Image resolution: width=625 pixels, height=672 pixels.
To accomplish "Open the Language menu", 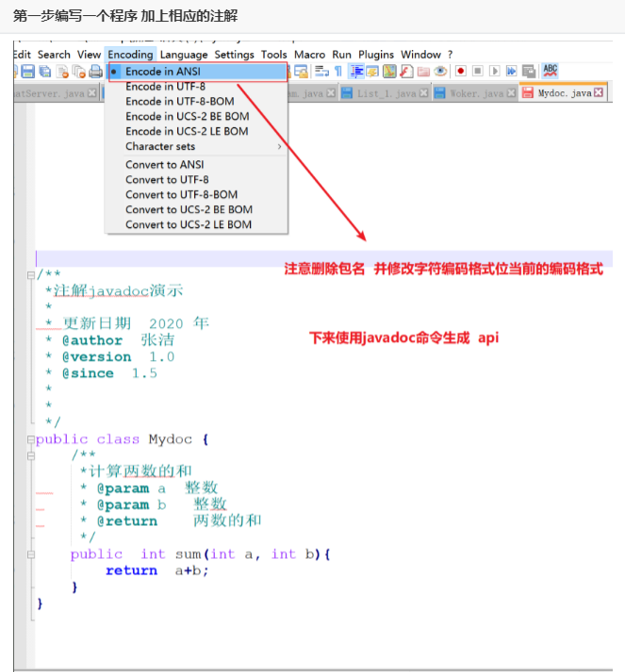I will (184, 55).
